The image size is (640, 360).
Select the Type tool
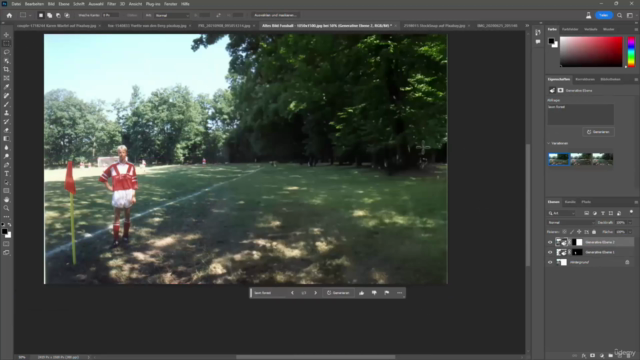coord(6,174)
